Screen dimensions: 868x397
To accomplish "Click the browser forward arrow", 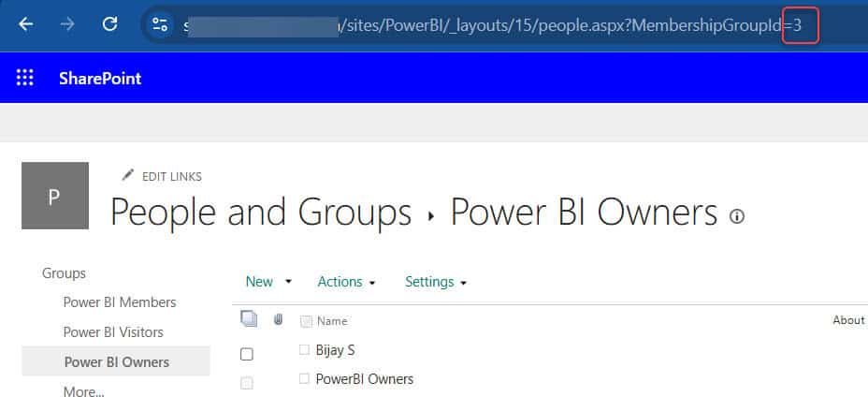I will [67, 24].
